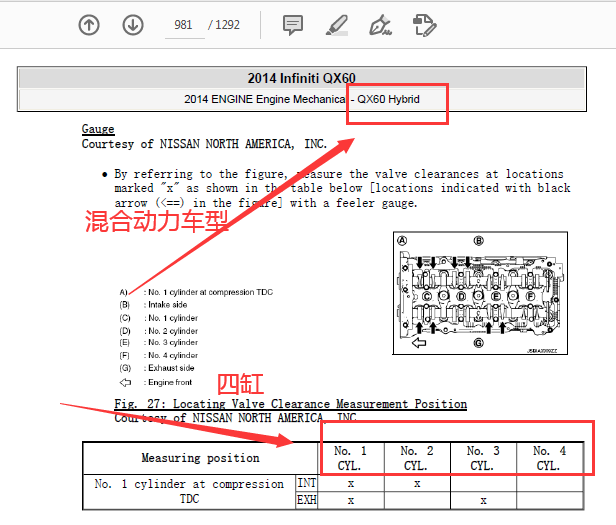Click the 'INT' row label in table
This screenshot has height=525, width=616.
pos(306,483)
